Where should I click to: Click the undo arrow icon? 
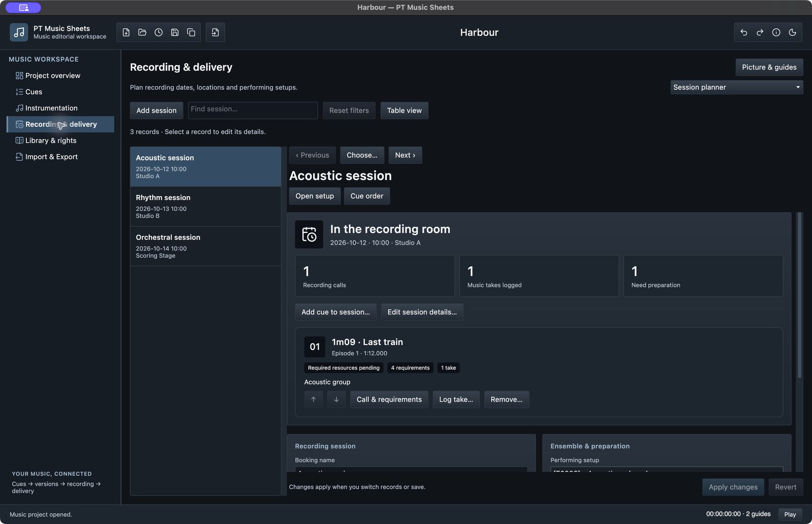click(744, 32)
